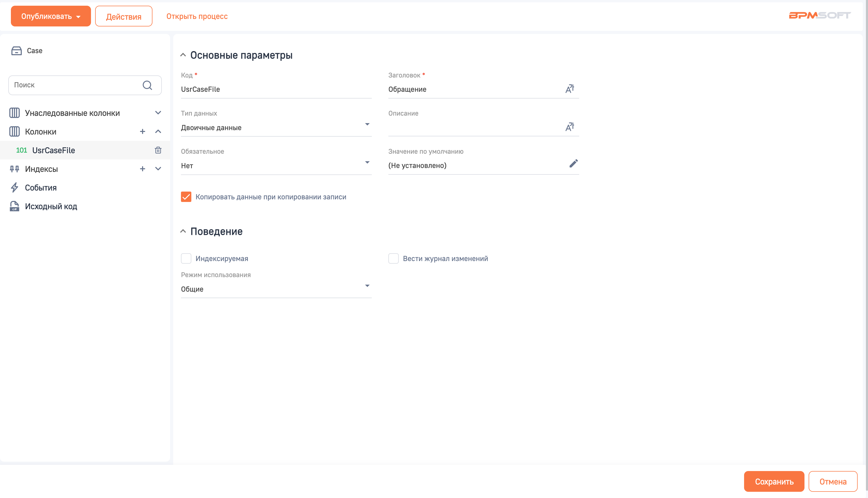Click inside the Поиск search field

point(68,85)
